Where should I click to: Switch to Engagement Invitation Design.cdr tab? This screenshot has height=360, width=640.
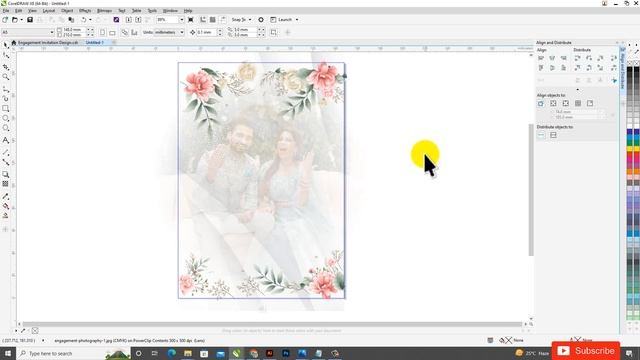pos(48,42)
